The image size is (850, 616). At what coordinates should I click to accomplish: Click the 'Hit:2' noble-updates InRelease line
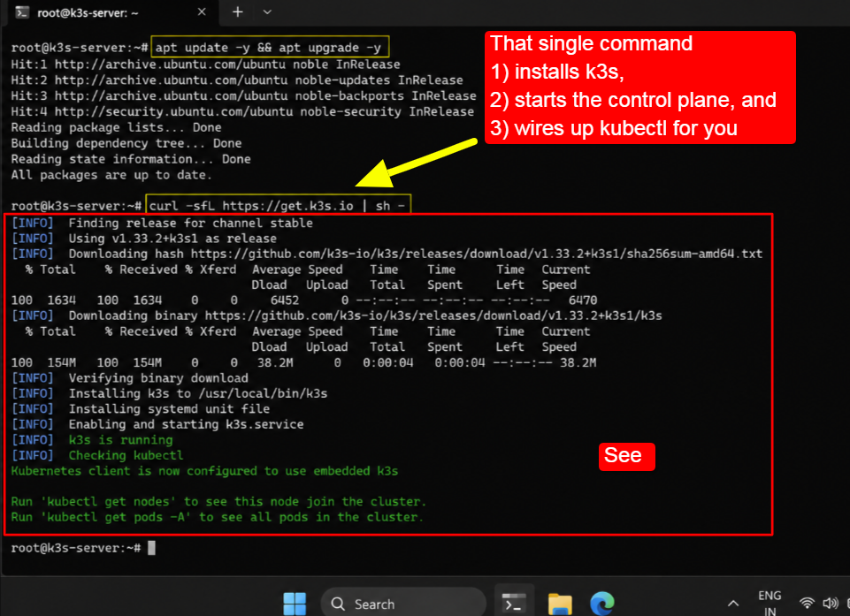pos(237,80)
